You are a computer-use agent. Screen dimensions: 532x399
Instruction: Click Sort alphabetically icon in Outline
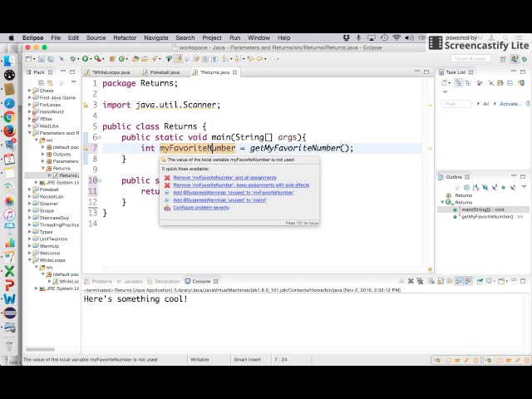pyautogui.click(x=476, y=187)
